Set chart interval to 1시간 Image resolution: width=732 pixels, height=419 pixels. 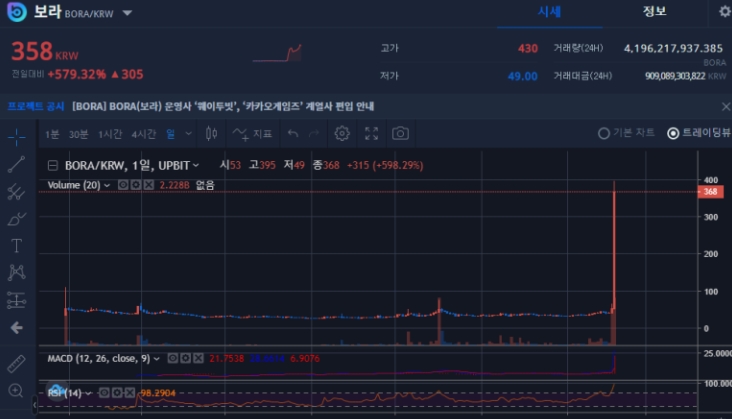(x=110, y=134)
